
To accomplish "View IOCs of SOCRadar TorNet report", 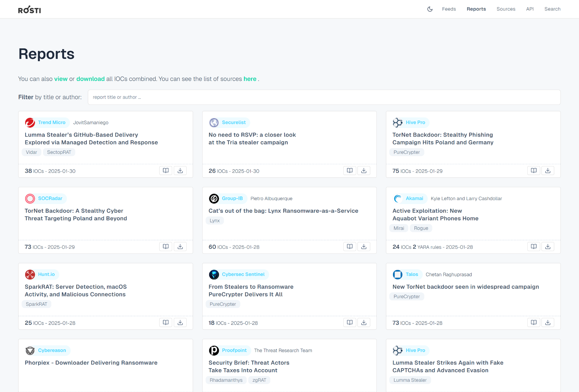I will tap(166, 247).
